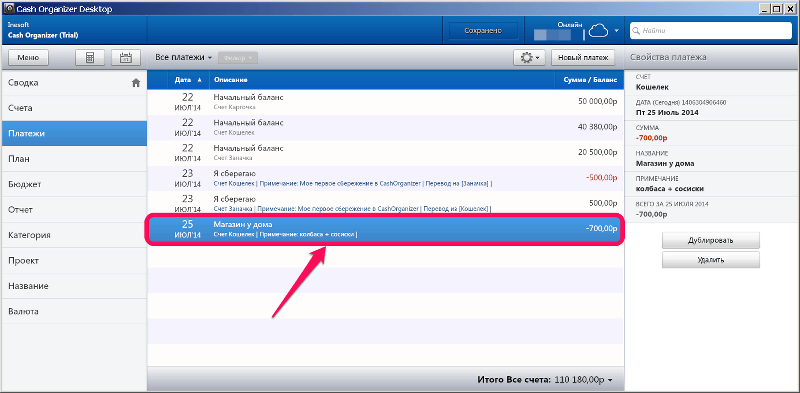Click the search magnifier icon
Image resolution: width=800 pixels, height=393 pixels.
coord(636,31)
